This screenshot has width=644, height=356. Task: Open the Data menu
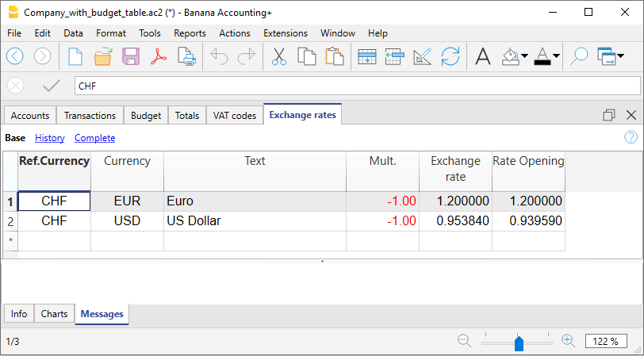[74, 33]
